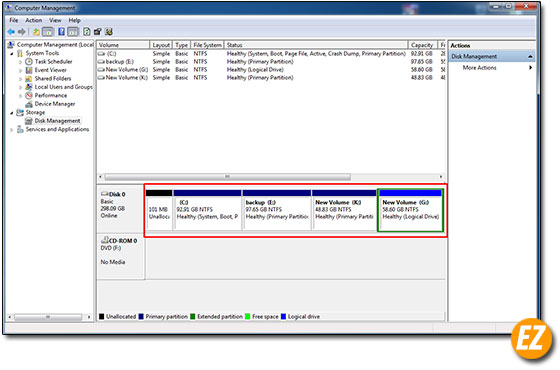Viewport: 560px width, 370px height.
Task: Click the System Tools icon in tree
Action: [x=20, y=53]
